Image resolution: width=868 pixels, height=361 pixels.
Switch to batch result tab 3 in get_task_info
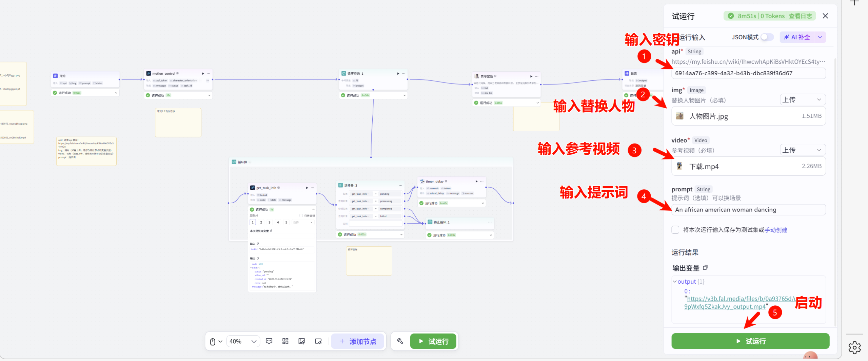tap(269, 222)
